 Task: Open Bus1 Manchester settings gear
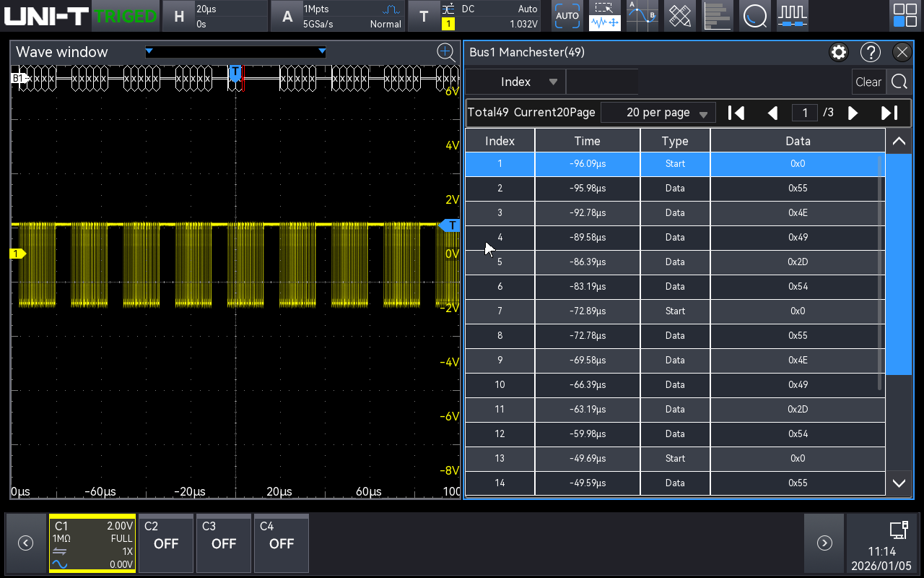(x=839, y=52)
